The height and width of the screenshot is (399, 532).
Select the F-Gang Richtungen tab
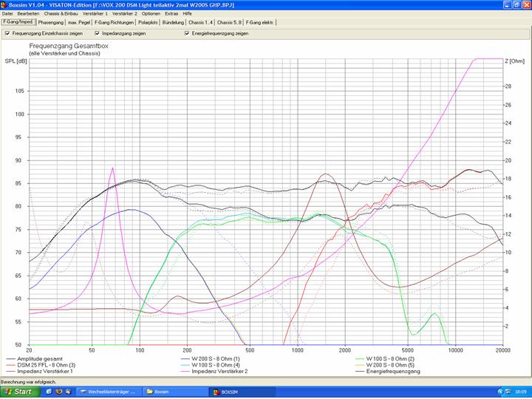(113, 23)
